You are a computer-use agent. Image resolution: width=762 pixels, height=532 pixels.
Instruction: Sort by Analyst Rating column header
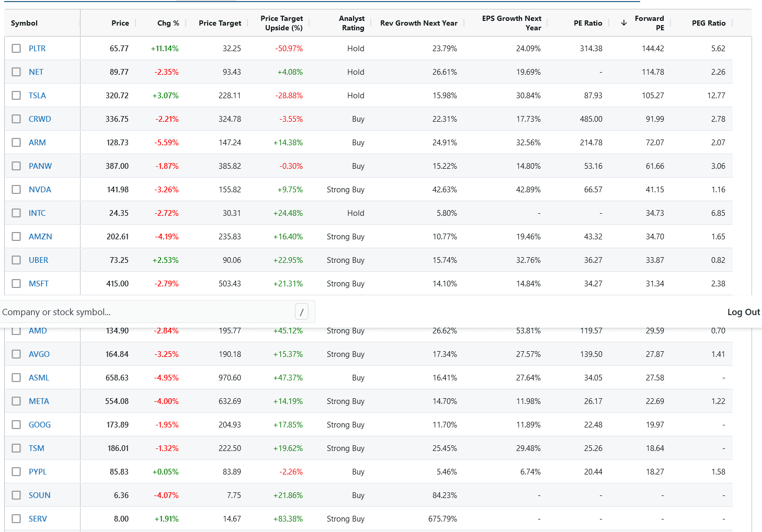coord(352,23)
